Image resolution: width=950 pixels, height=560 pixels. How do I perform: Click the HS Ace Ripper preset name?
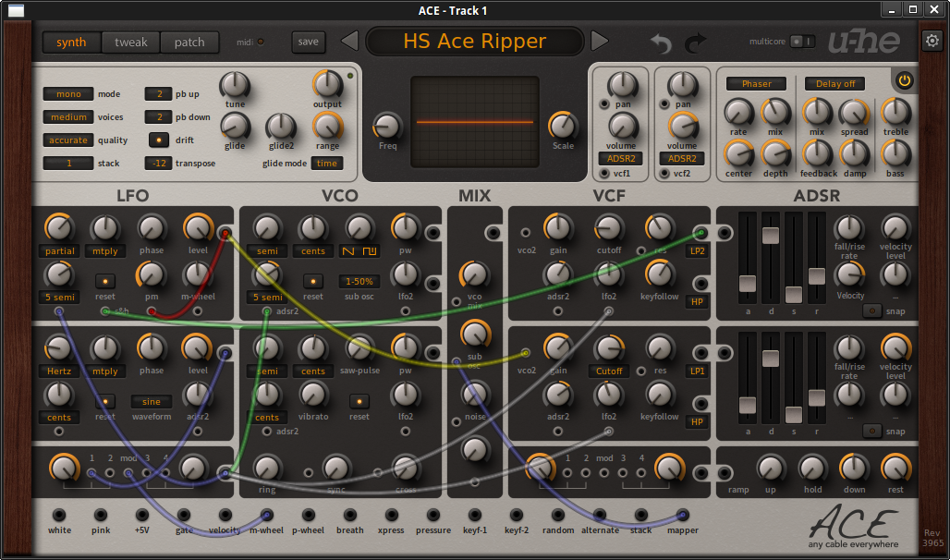coord(474,42)
